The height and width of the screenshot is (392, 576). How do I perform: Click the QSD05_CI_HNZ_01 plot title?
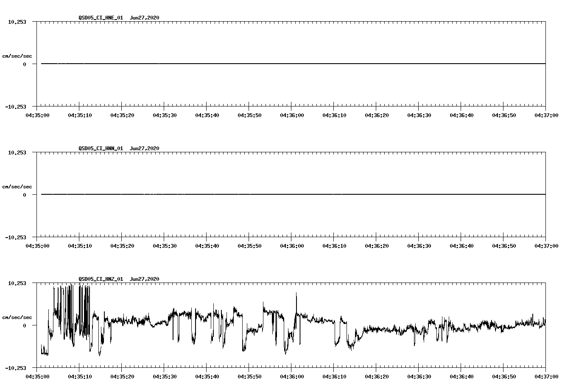101,279
